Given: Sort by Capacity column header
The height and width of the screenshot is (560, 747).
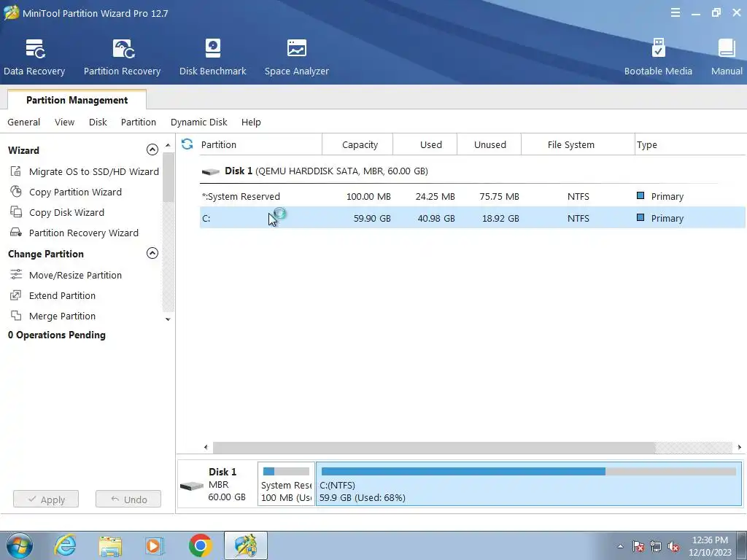Looking at the screenshot, I should [x=360, y=144].
